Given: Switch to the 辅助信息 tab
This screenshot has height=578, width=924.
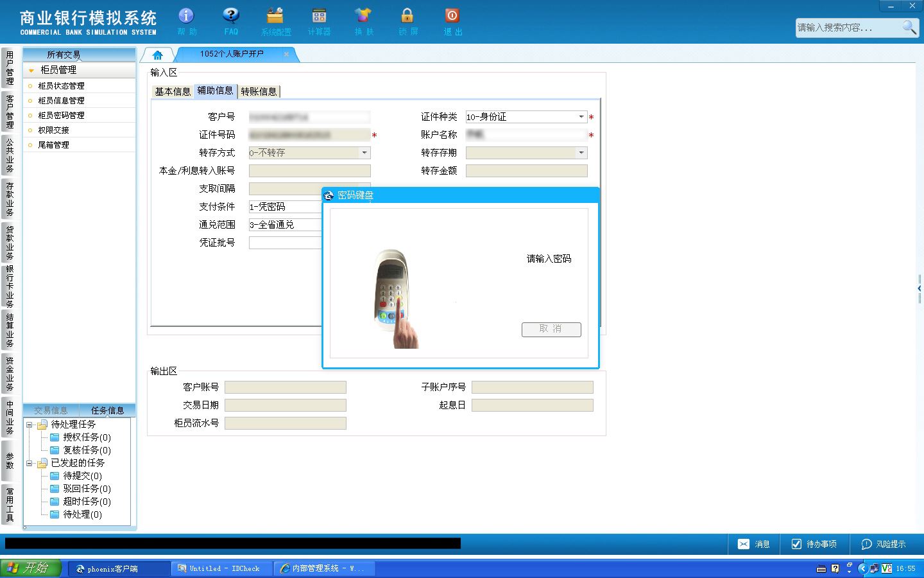Looking at the screenshot, I should click(x=215, y=91).
